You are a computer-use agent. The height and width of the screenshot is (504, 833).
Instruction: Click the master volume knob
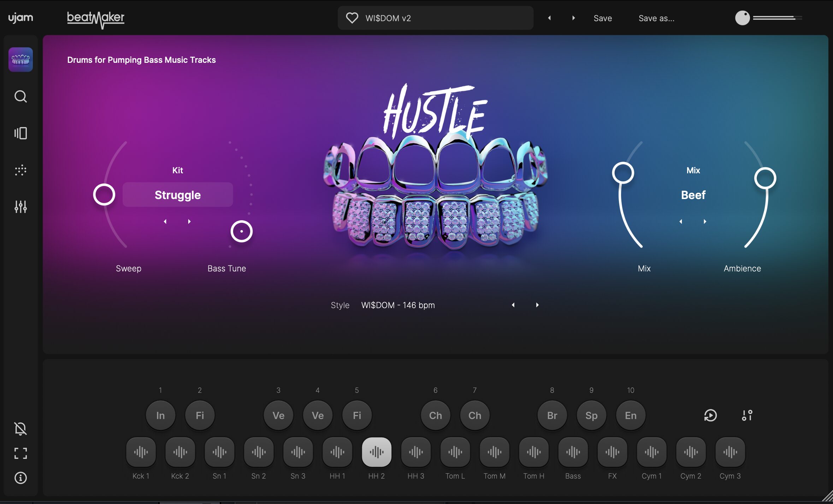click(x=742, y=18)
